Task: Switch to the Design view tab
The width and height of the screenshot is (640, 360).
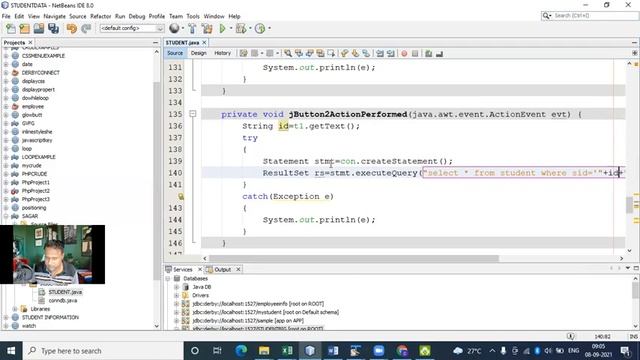Action: (x=198, y=53)
